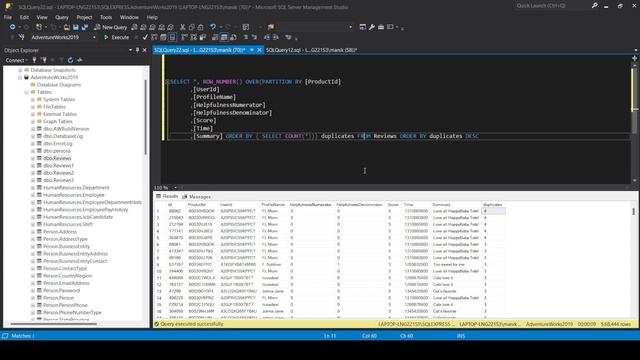Switch to the SQLQuery12.sql tab
This screenshot has width=640, height=360.
(x=311, y=50)
